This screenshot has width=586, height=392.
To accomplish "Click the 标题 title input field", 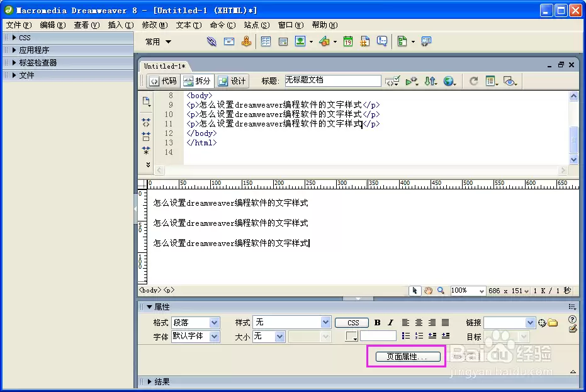I will pyautogui.click(x=333, y=81).
